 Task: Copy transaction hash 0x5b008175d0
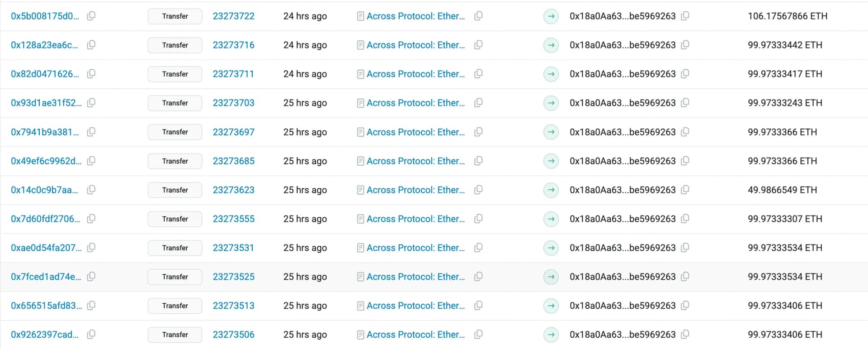point(91,16)
